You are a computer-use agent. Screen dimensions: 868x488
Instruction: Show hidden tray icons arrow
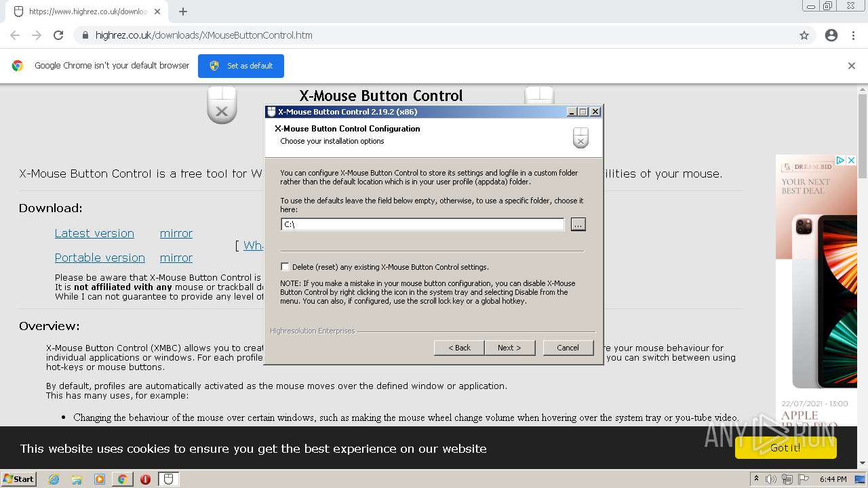pos(755,479)
